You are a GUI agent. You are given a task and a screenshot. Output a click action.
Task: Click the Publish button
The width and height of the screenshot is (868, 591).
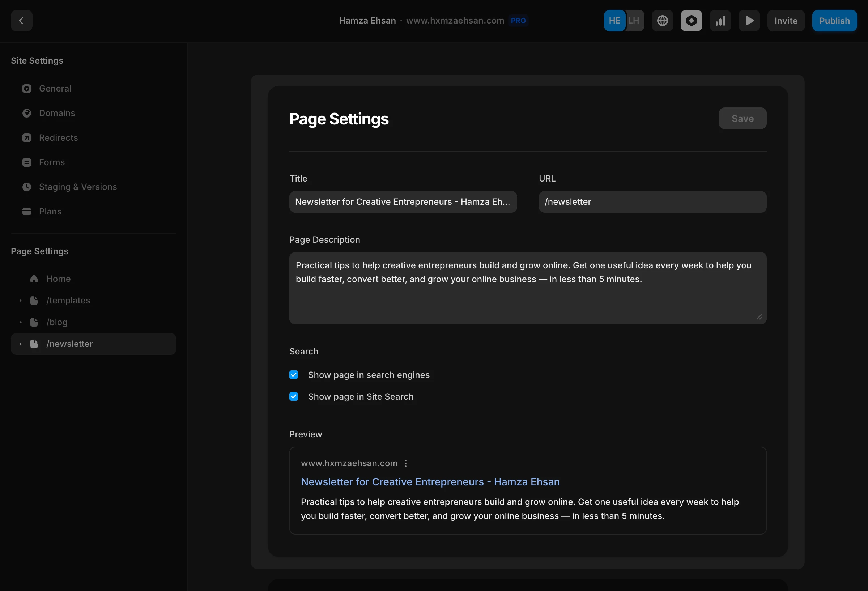coord(834,21)
